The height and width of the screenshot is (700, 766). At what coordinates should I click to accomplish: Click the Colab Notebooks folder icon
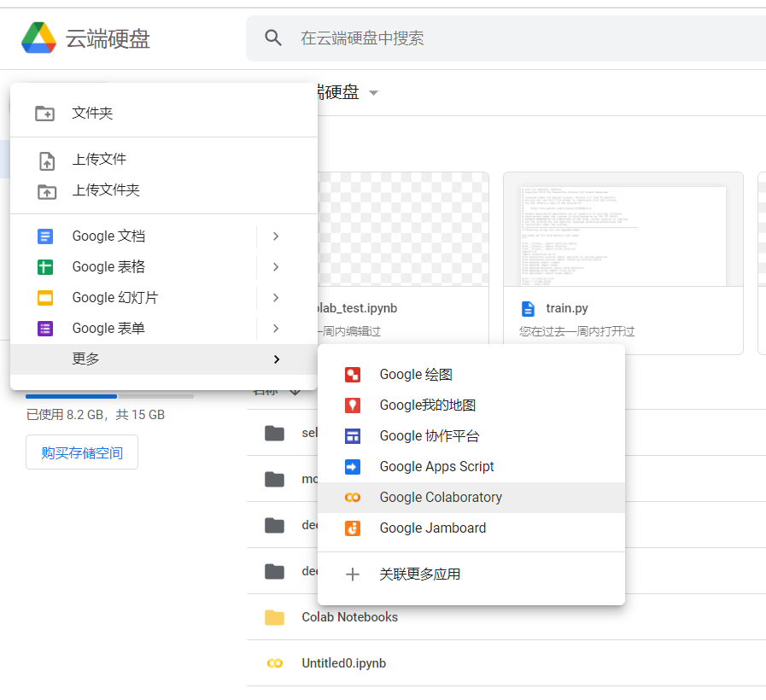coord(273,616)
